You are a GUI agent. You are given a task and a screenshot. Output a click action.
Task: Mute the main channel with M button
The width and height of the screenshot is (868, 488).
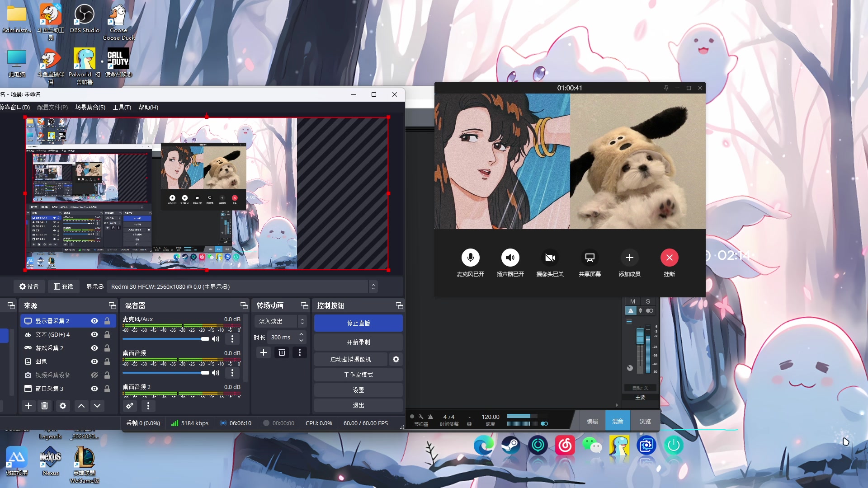(632, 301)
